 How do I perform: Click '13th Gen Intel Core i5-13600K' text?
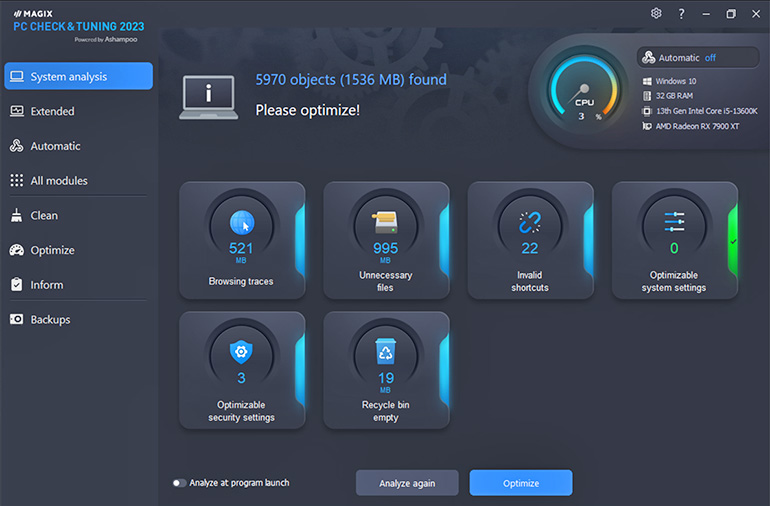point(707,111)
